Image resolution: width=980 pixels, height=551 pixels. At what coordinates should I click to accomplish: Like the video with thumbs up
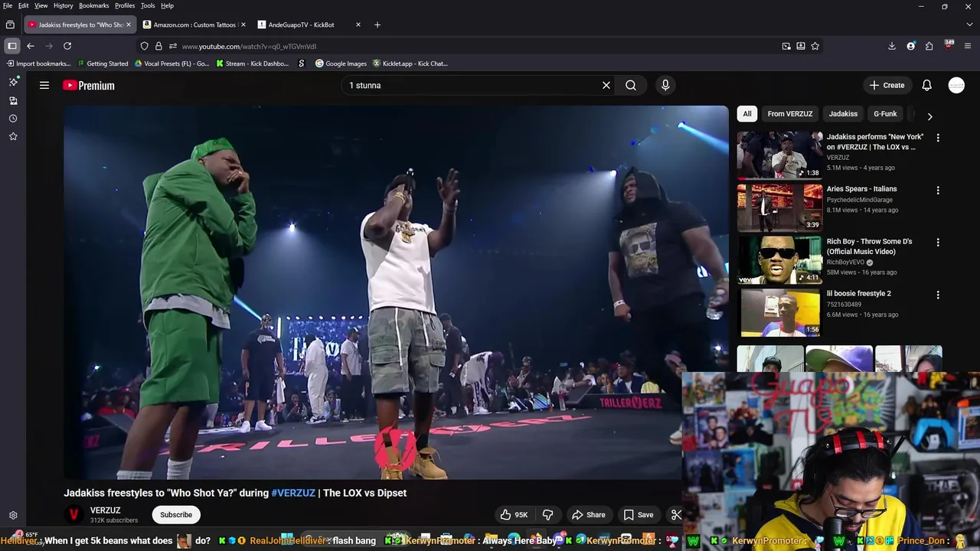click(x=514, y=515)
